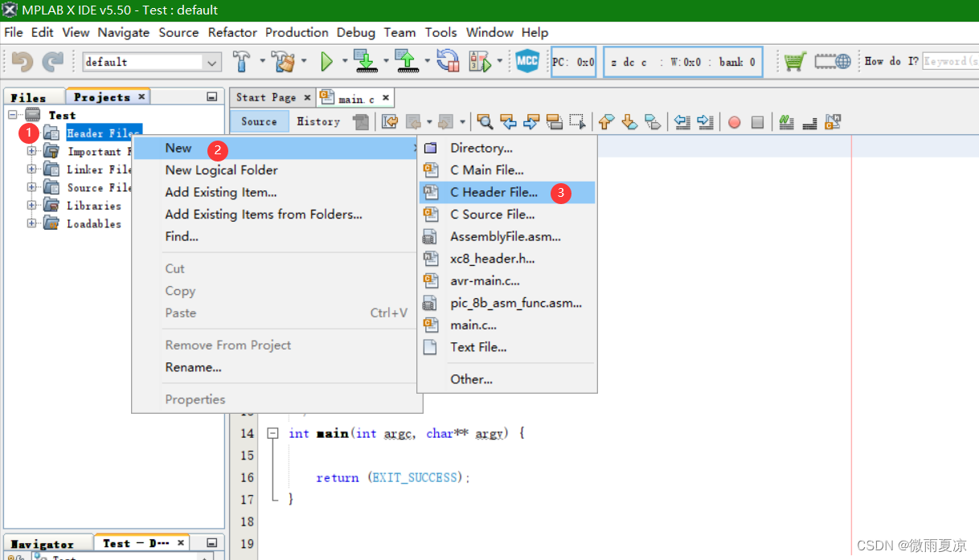Switch editor to History view
The height and width of the screenshot is (560, 979).
[318, 121]
